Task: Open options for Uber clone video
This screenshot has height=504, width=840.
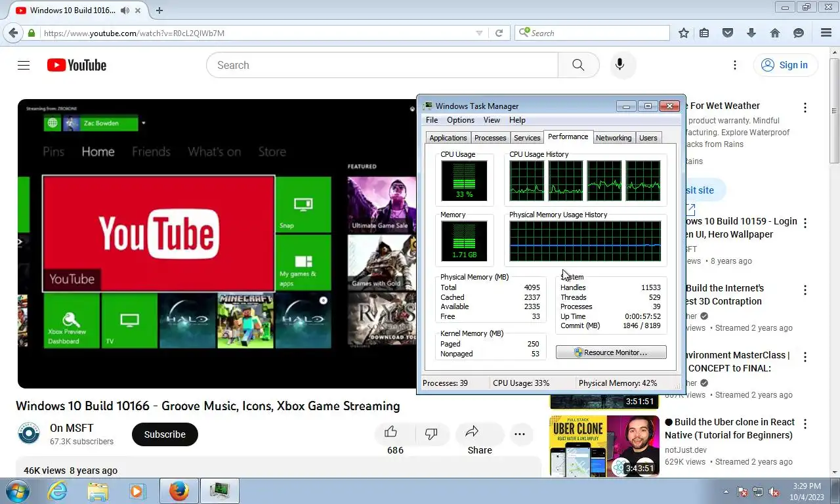Action: tap(805, 424)
